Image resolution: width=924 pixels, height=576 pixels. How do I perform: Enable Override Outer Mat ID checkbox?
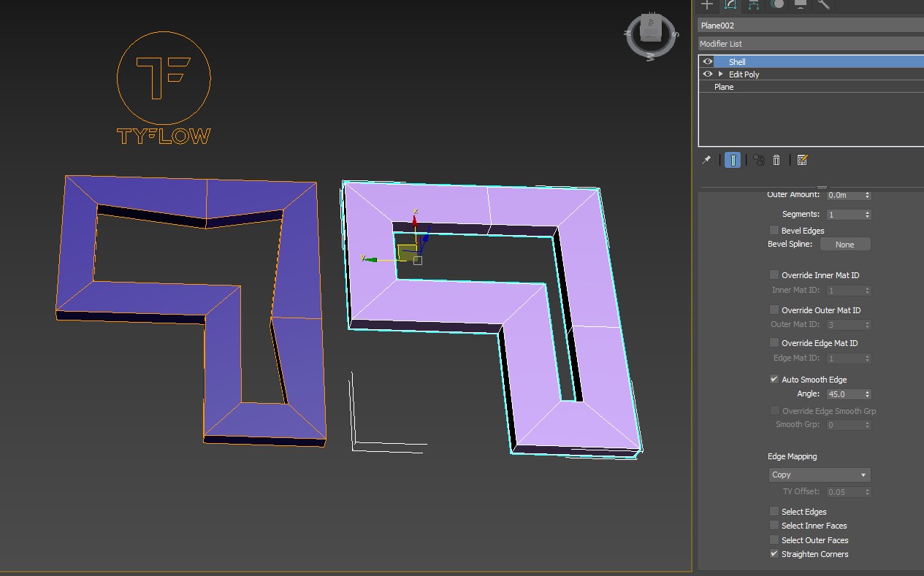[x=774, y=310]
